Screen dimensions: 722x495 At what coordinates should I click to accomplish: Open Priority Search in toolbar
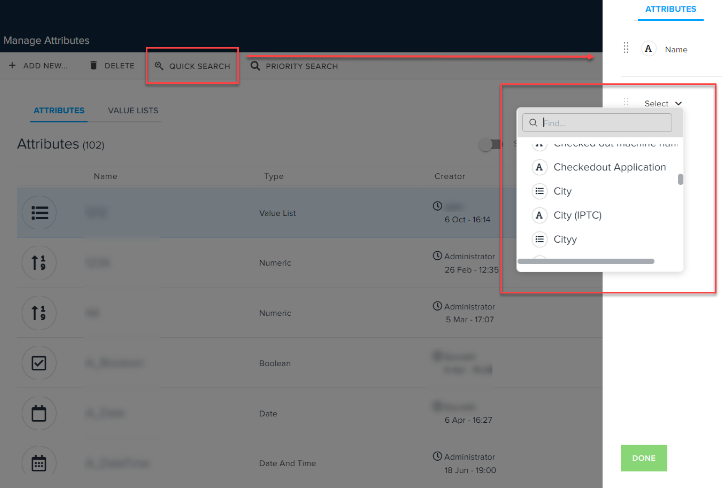[x=294, y=66]
